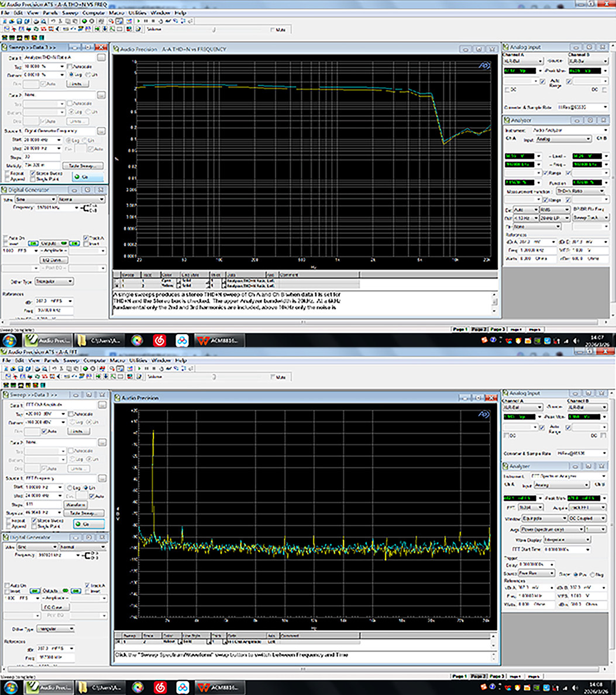Click Print icon in FFT window toolbar
Screen dimensions: 616x695
pos(36,369)
